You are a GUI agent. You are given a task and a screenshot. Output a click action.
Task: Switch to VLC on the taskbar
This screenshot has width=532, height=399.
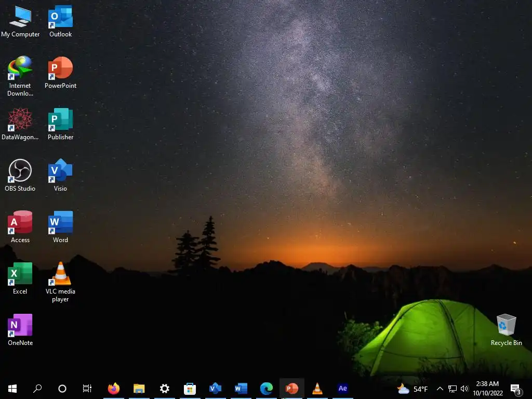click(317, 389)
